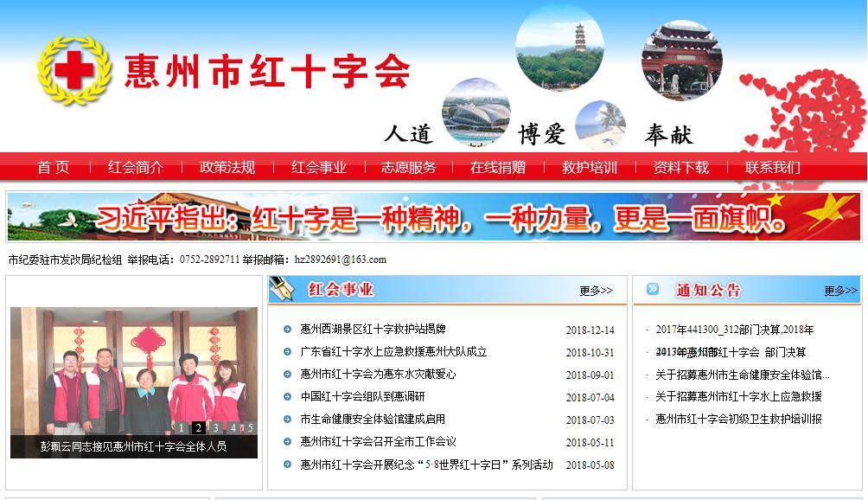Click 更多>> in the 红会事业 panel
Image resolution: width=868 pixels, height=500 pixels.
coord(597,291)
